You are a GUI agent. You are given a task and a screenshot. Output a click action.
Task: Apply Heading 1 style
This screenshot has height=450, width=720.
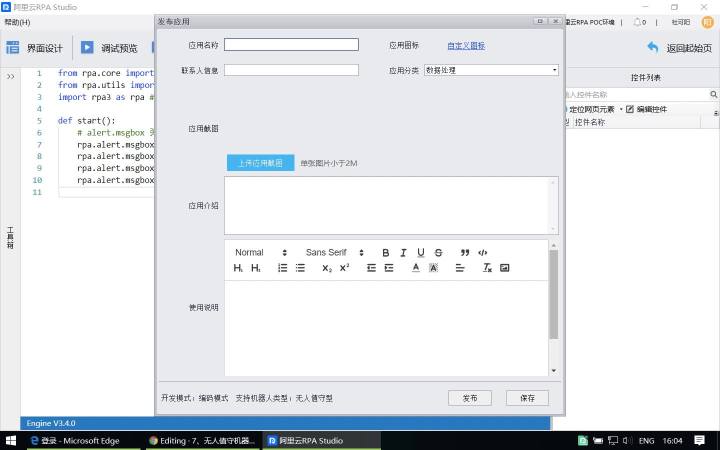[238, 268]
